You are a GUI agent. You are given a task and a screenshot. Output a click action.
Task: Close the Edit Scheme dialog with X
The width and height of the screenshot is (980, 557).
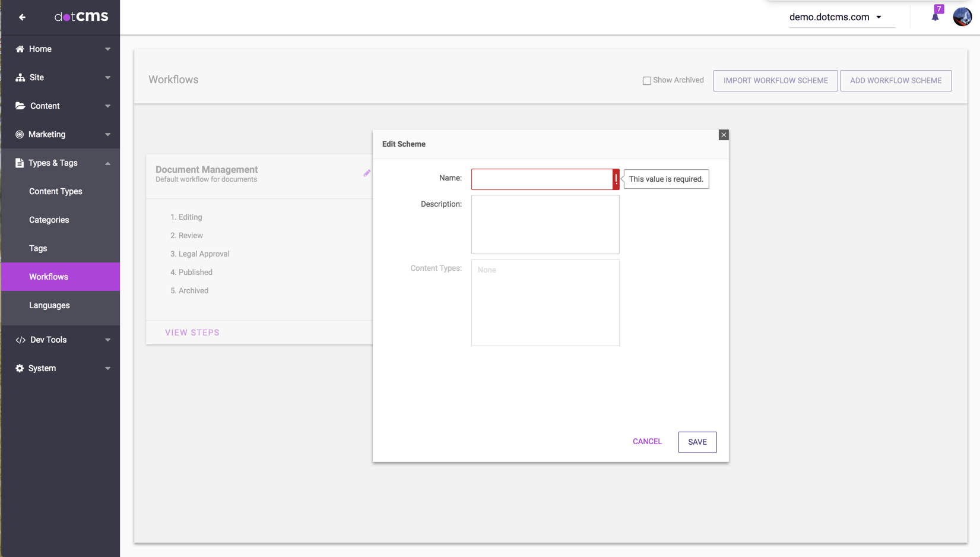723,135
